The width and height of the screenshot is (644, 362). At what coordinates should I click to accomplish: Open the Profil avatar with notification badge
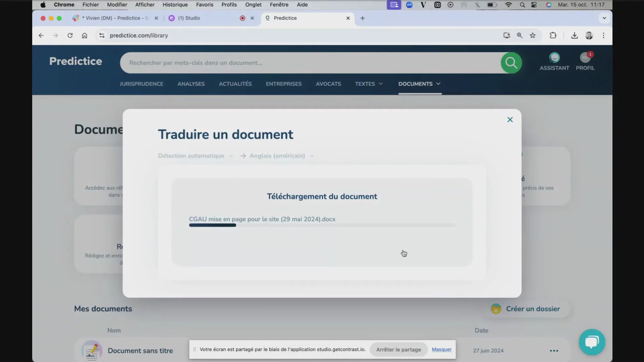585,57
